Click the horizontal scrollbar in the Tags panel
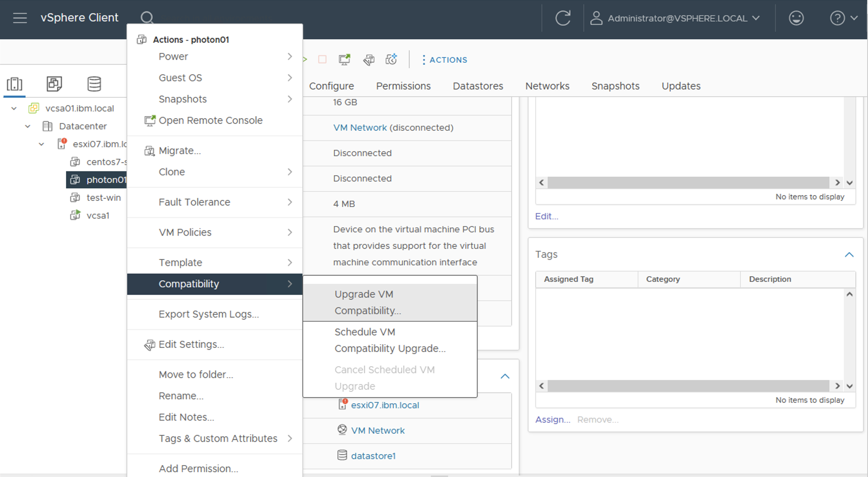 [687, 386]
